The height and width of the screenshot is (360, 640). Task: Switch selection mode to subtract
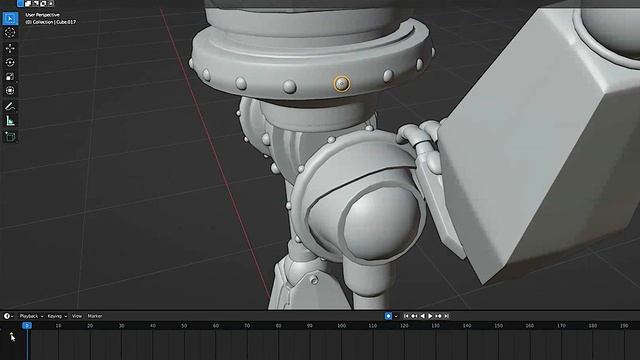(x=36, y=3)
